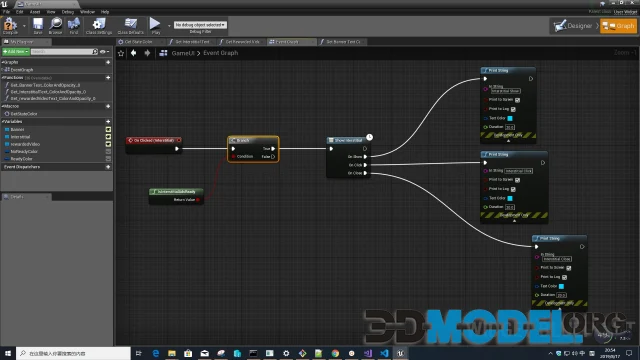Viewport: 640px width, 360px height.
Task: Click the Compile blueprint toolbar icon
Action: click(10, 26)
